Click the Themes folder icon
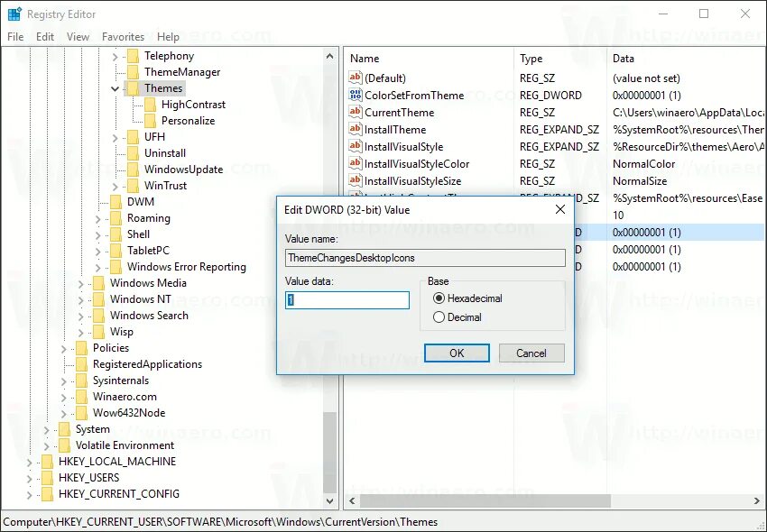 pyautogui.click(x=133, y=88)
